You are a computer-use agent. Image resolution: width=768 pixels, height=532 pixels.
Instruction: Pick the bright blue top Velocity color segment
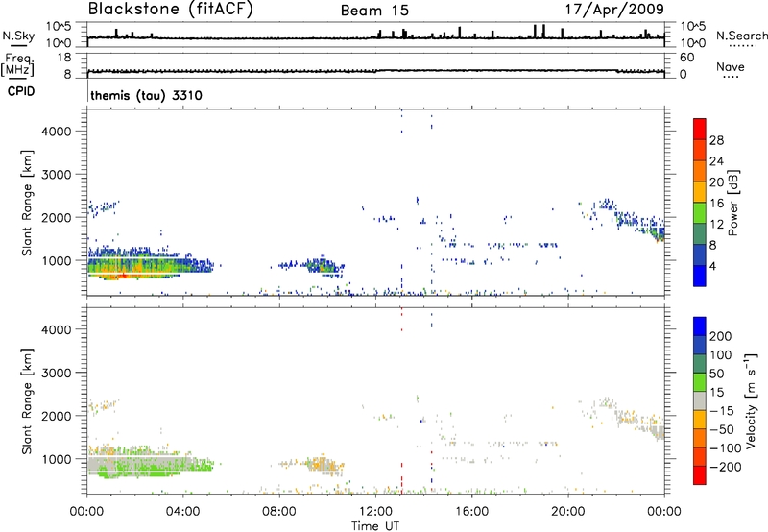point(700,326)
